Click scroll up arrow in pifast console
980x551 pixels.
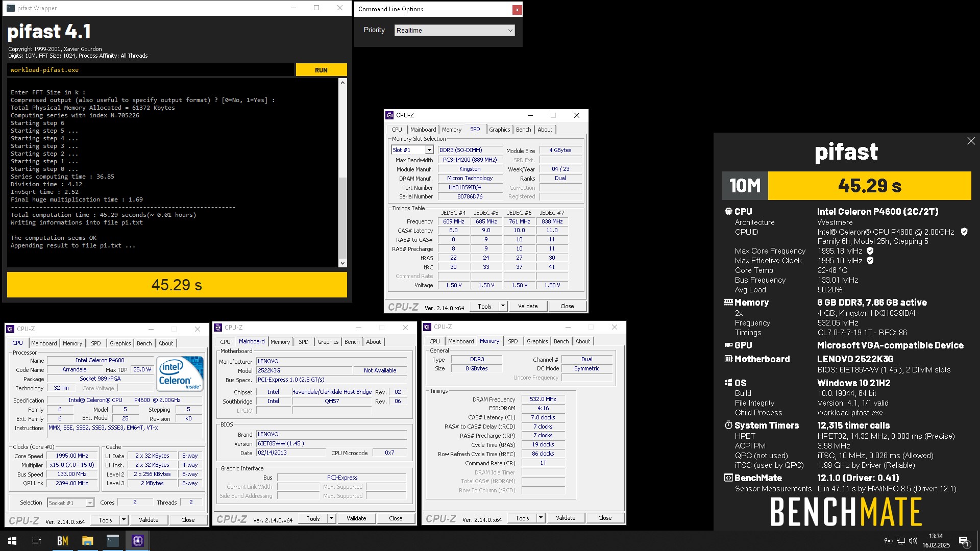click(x=342, y=83)
